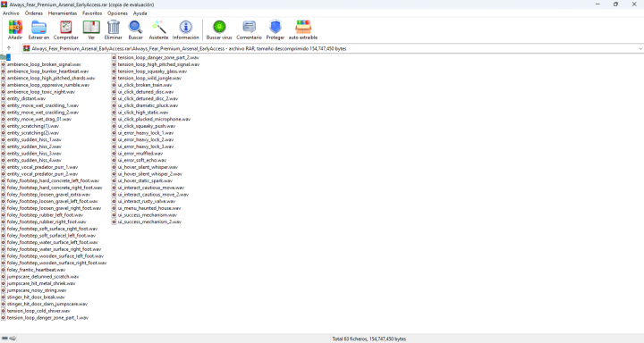644x343 pixels.
Task: Select foley_footstep_rubber_right_foot.wav
Action: point(44,222)
